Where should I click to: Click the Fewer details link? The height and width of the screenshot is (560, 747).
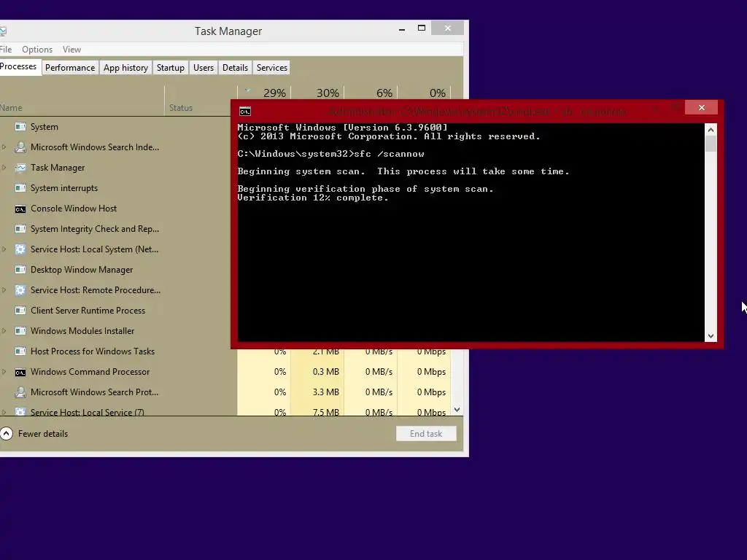pyautogui.click(x=43, y=434)
